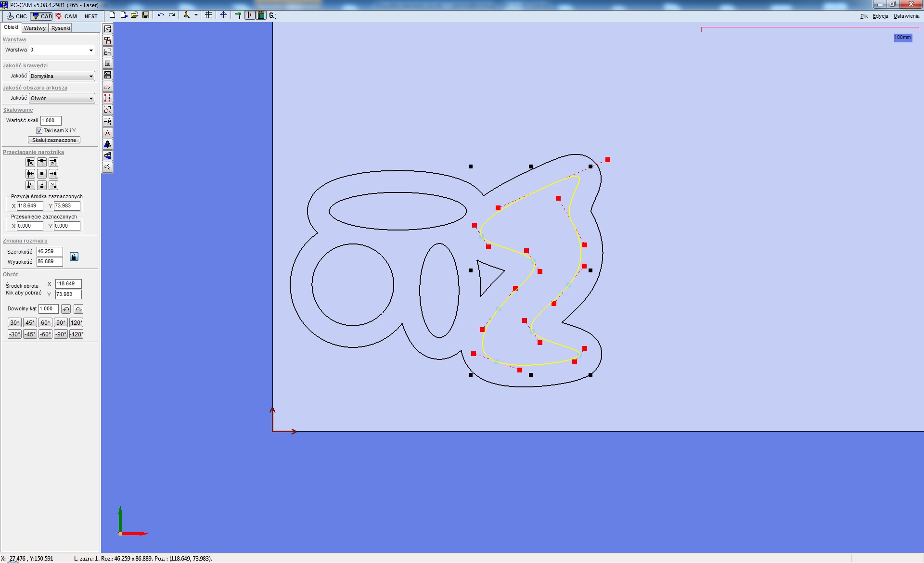Select the transform objects tool with red nodes
This screenshot has width=924, height=563.
pyautogui.click(x=108, y=40)
